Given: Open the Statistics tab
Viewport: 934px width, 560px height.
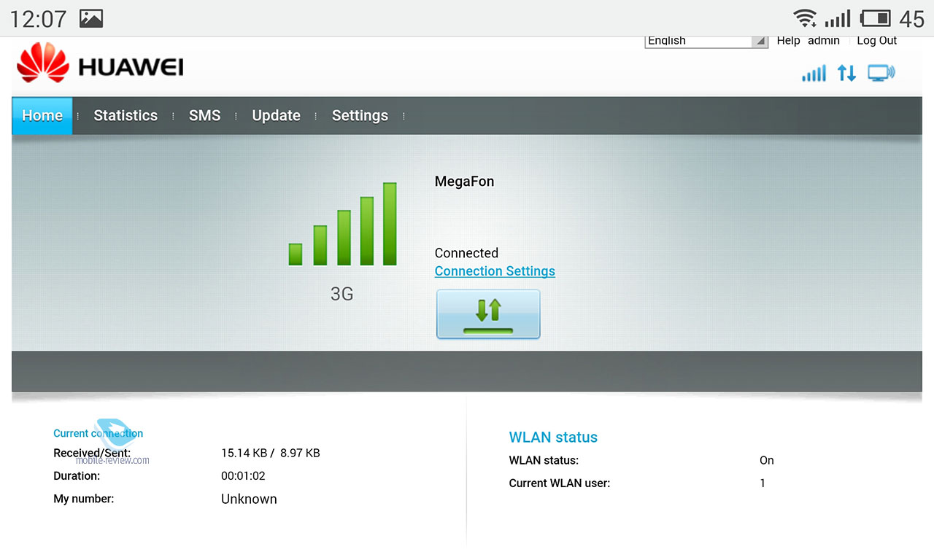Looking at the screenshot, I should (126, 116).
